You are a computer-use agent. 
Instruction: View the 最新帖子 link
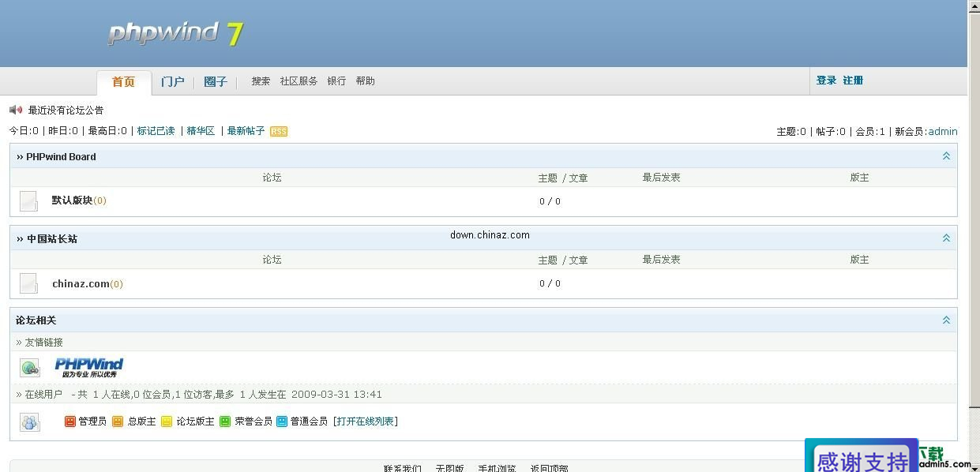coord(246,131)
